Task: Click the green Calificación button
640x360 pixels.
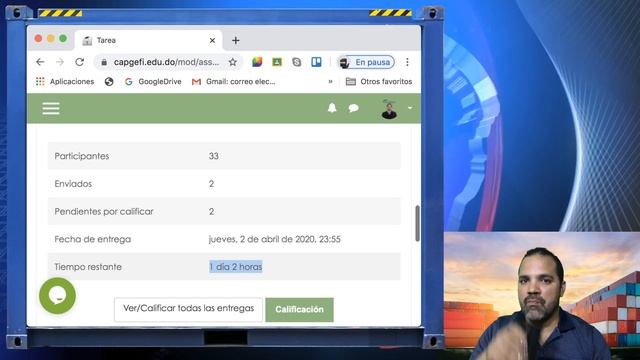Action: click(x=299, y=309)
